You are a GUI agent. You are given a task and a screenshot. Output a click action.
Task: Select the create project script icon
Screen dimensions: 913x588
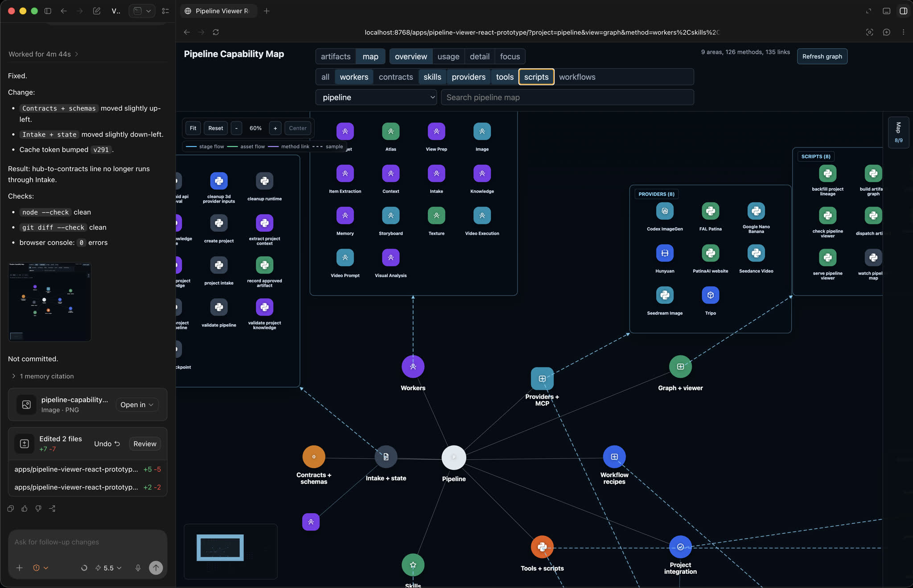coord(219,223)
